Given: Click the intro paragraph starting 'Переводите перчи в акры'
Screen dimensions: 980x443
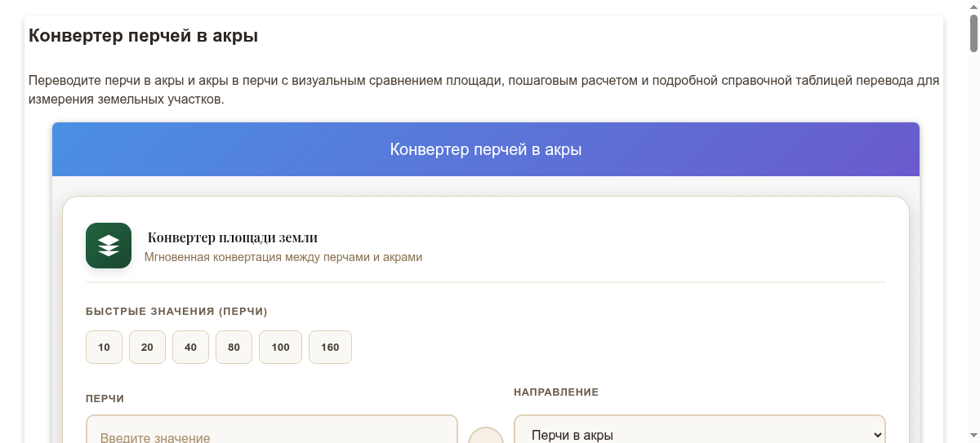Looking at the screenshot, I should point(484,91).
